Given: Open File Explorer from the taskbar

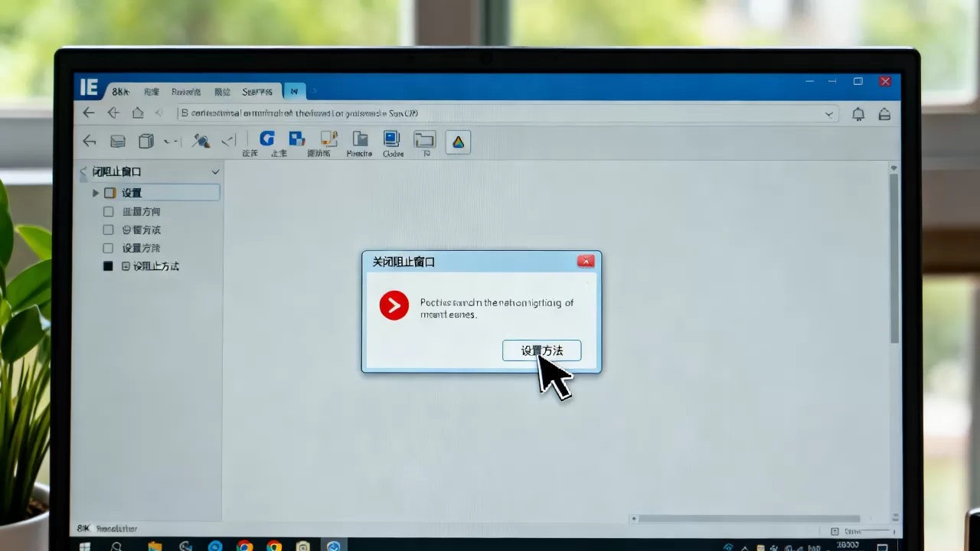Looking at the screenshot, I should pos(155,546).
